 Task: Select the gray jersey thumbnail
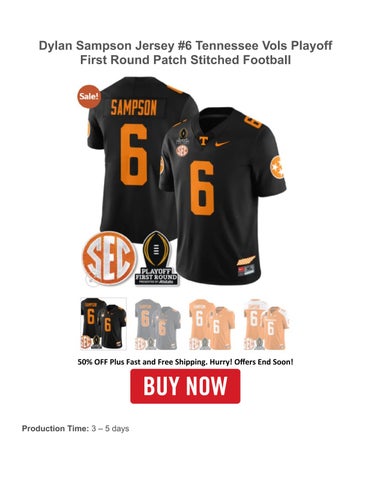point(158,324)
